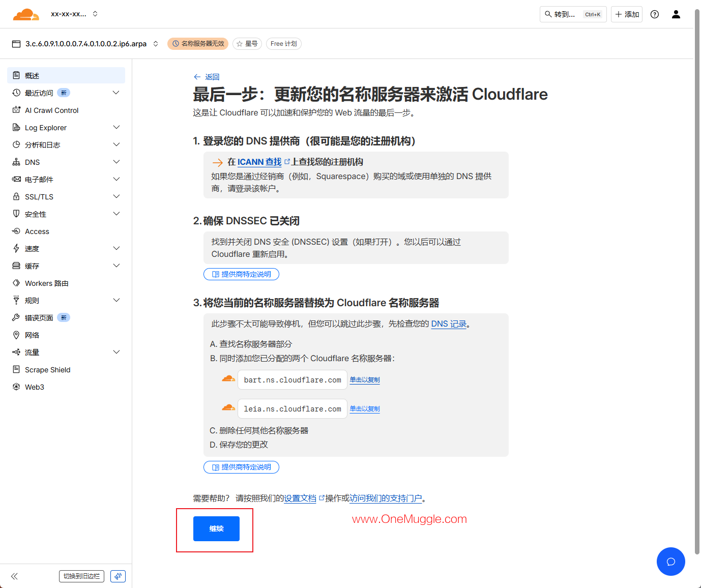Screen dimensions: 701x588
Task: Click the 错误页面 wrench icon
Action: click(x=16, y=317)
